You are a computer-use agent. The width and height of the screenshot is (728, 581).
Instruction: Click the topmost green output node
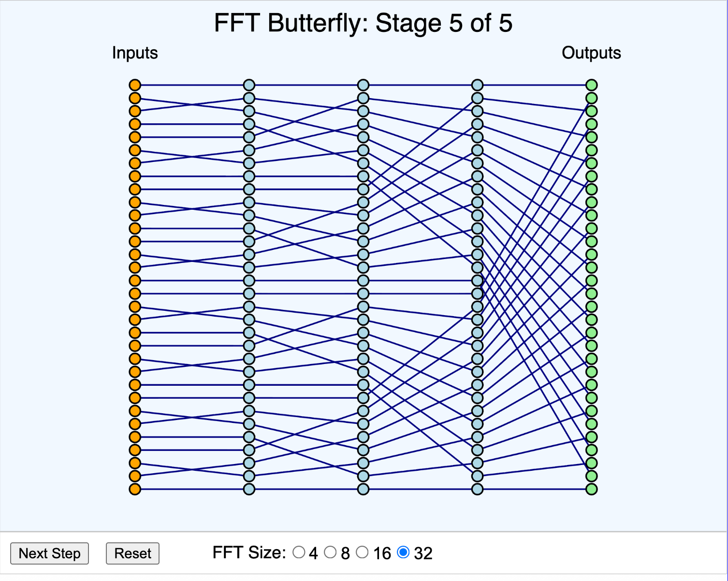pyautogui.click(x=591, y=85)
